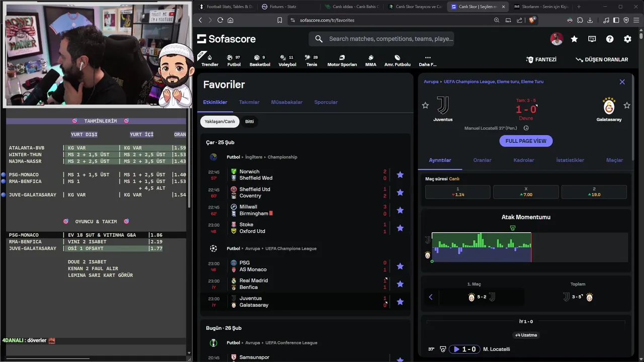Expand the +4 Uzatma stoppage label
This screenshot has width=644, height=362.
tap(526, 335)
